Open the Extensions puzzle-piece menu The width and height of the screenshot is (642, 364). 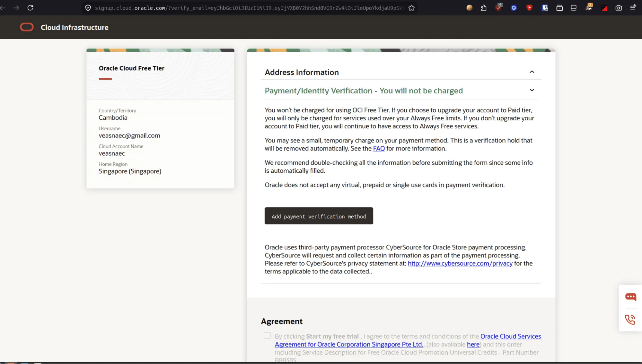tap(484, 8)
